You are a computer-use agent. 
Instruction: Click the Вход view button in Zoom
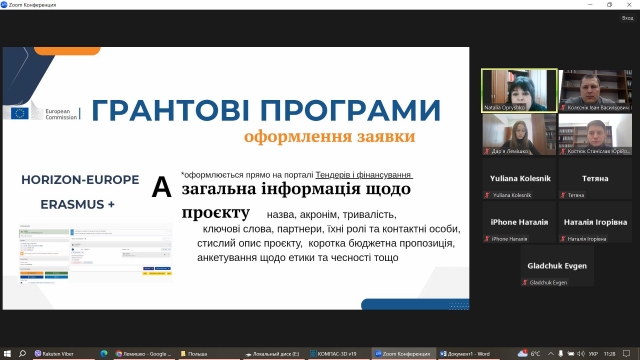click(627, 18)
